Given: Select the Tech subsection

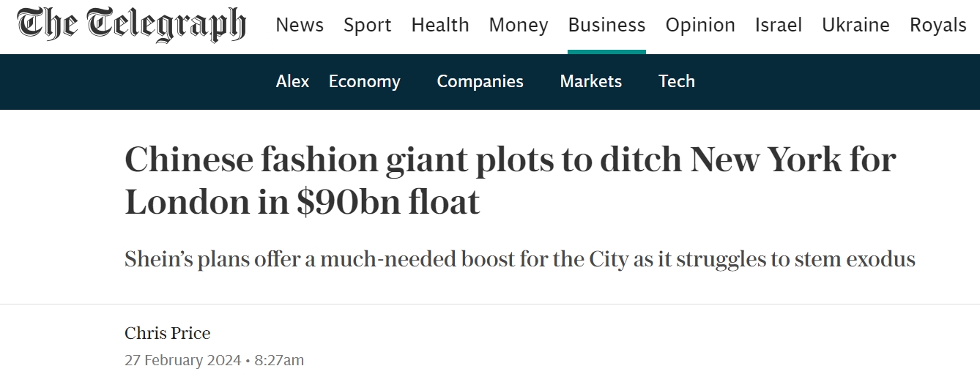Looking at the screenshot, I should [676, 81].
